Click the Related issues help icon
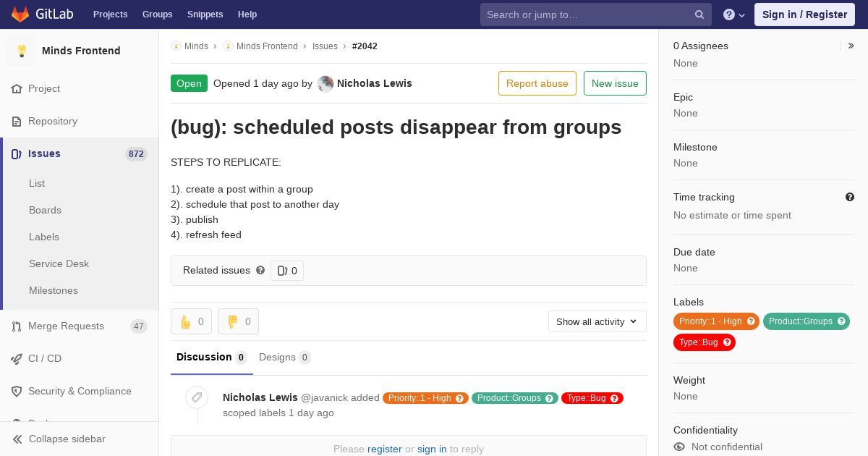This screenshot has height=456, width=868. pos(260,270)
